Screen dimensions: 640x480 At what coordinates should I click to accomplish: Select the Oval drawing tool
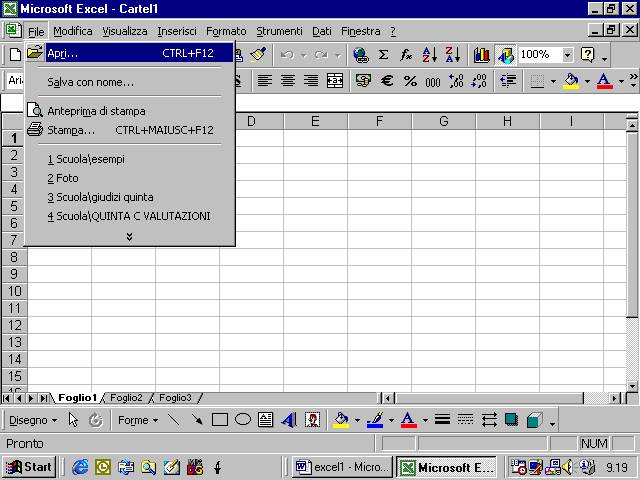(243, 420)
